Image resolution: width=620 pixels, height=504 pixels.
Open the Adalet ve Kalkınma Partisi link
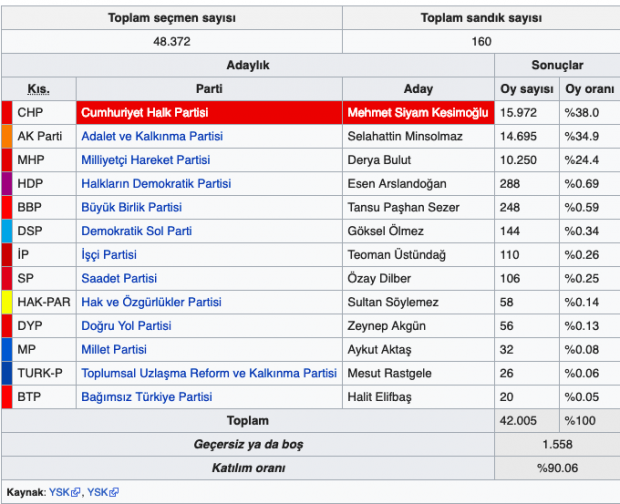tap(152, 136)
